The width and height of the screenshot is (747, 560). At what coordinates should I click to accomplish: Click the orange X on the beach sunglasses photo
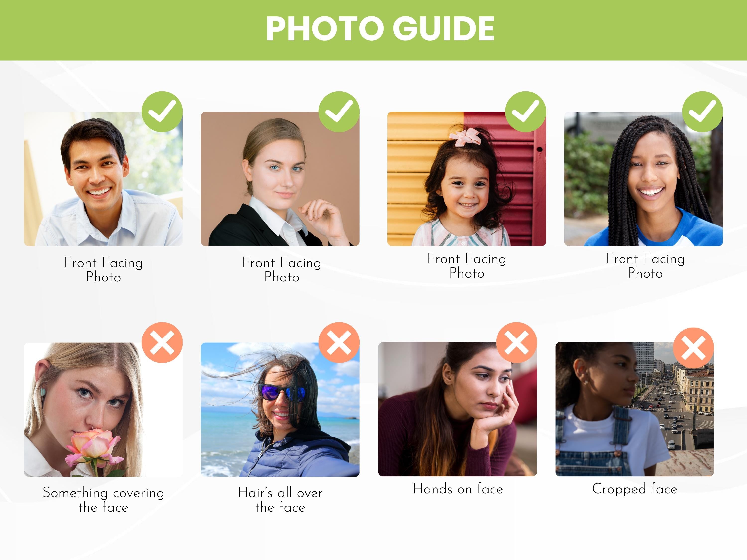coord(339,342)
